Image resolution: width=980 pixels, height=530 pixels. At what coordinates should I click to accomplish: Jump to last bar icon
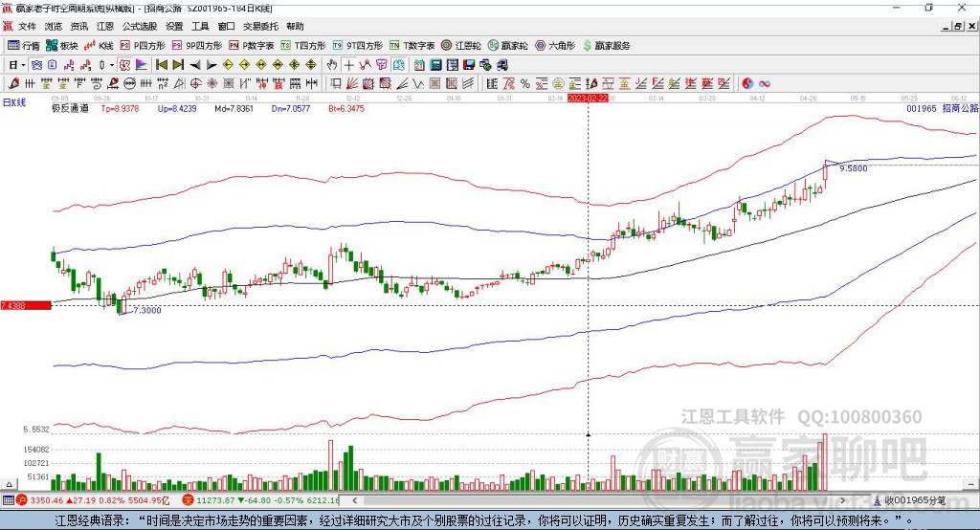(x=178, y=65)
